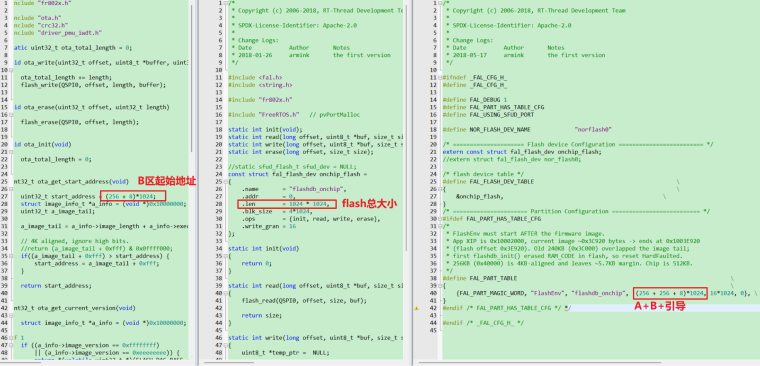Click the "driver_pmu_iwdt.h" include line
The image size is (760, 366).
(x=57, y=33)
